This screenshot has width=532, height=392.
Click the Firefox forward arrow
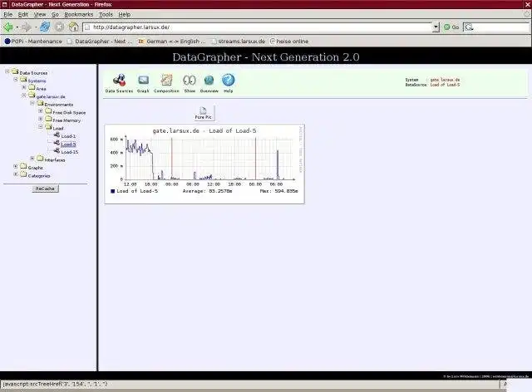26,27
